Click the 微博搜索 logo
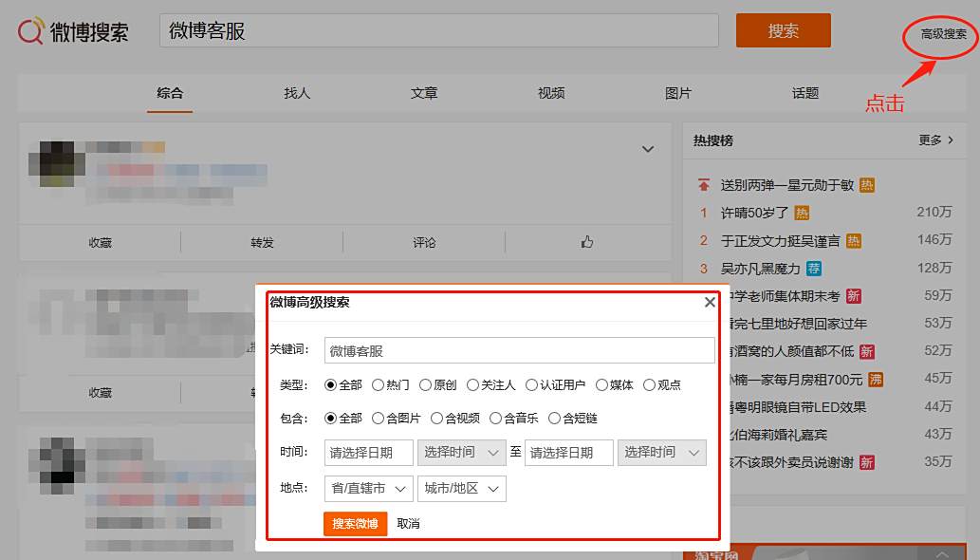Image resolution: width=980 pixels, height=560 pixels. pos(73,31)
